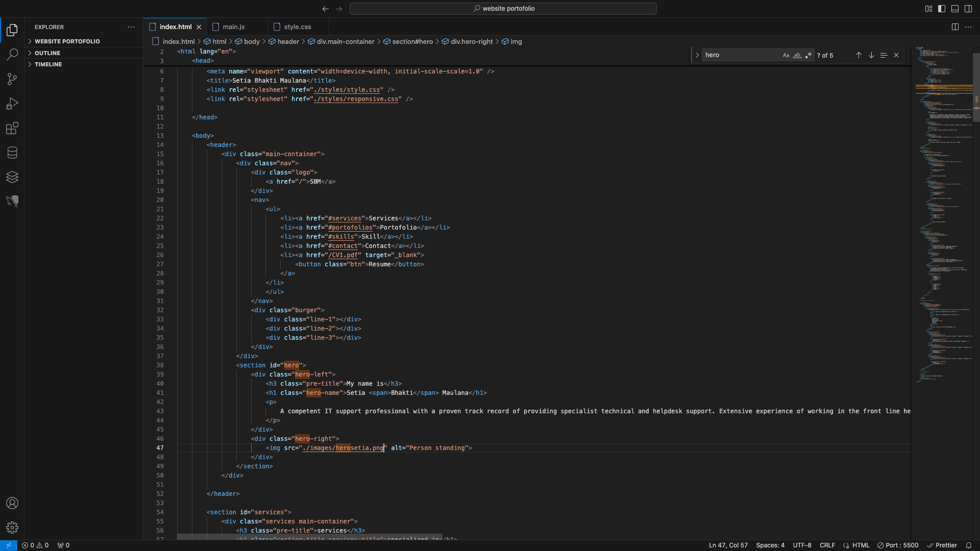Viewport: 980px width, 551px height.
Task: Open the Explorer view in activity bar
Action: pyautogui.click(x=12, y=30)
